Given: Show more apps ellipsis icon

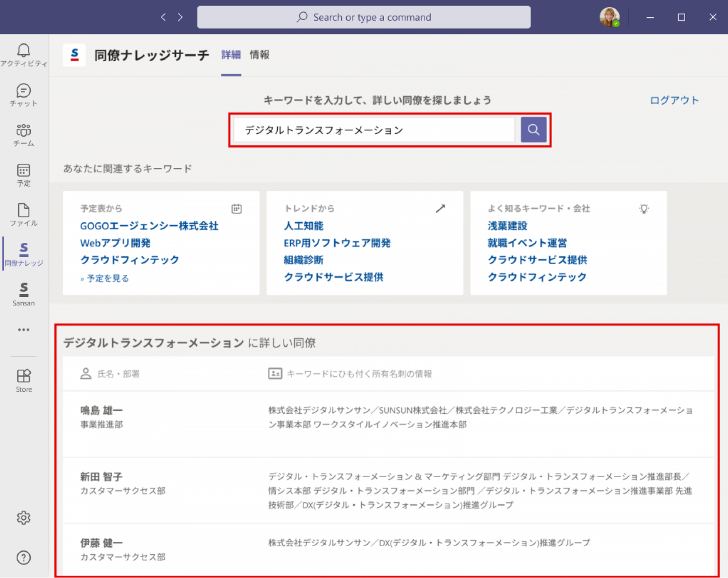Looking at the screenshot, I should pyautogui.click(x=23, y=330).
